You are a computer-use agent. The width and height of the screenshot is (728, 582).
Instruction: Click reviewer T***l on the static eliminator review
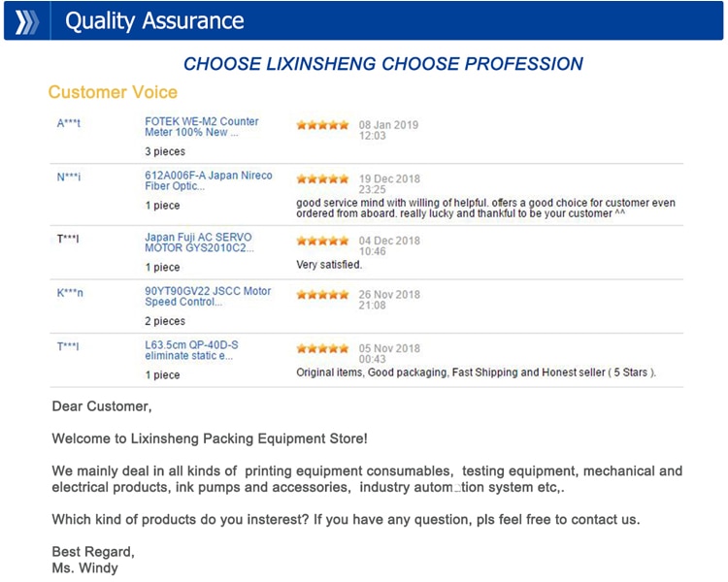(x=68, y=346)
